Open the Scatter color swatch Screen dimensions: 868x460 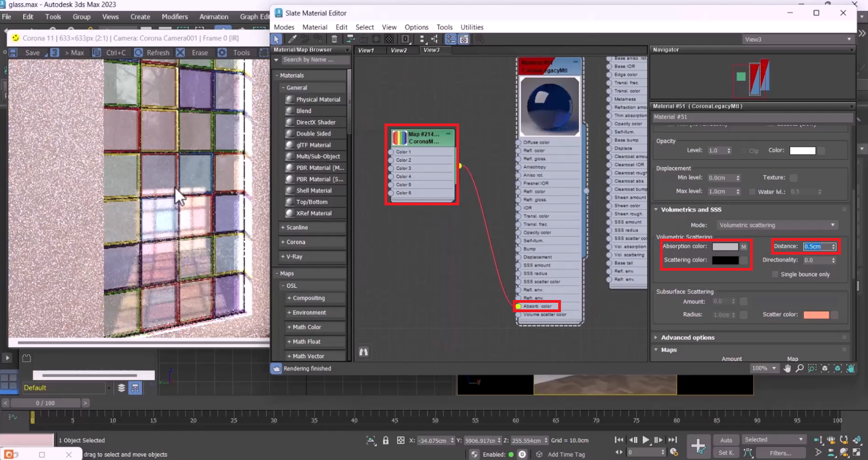pyautogui.click(x=816, y=315)
